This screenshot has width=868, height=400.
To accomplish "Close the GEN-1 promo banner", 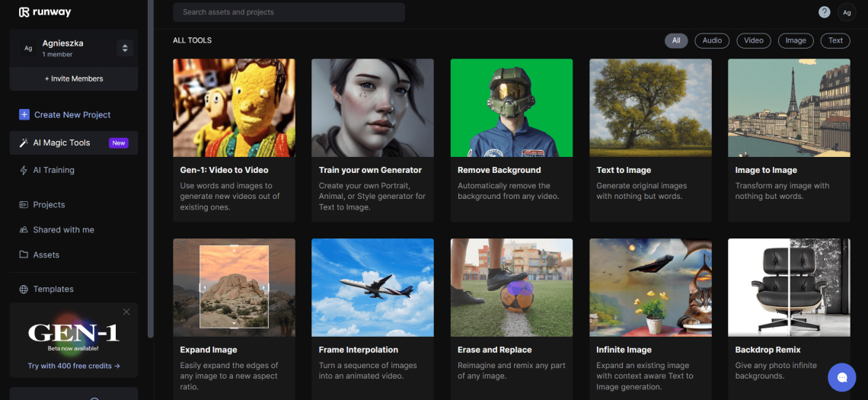I will pos(126,312).
